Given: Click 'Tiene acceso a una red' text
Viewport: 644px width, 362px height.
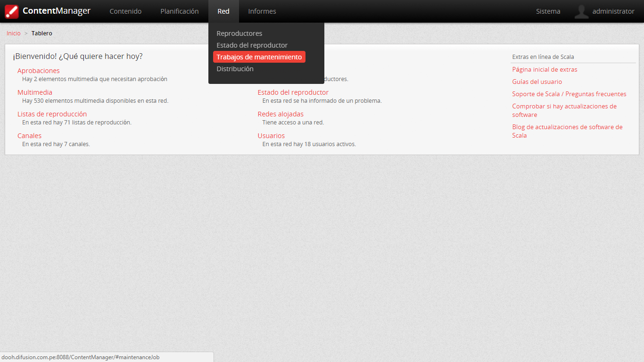Looking at the screenshot, I should 293,123.
